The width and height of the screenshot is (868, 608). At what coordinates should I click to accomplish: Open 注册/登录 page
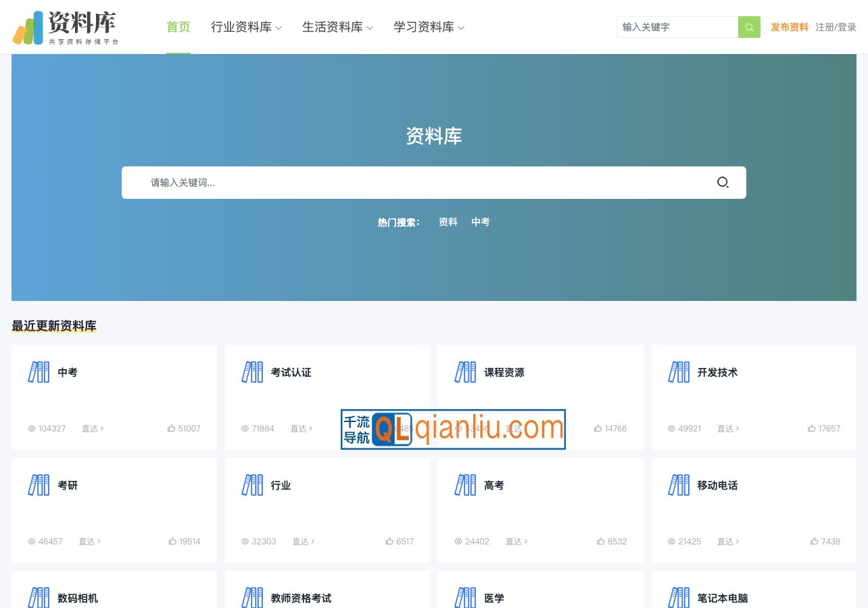836,27
